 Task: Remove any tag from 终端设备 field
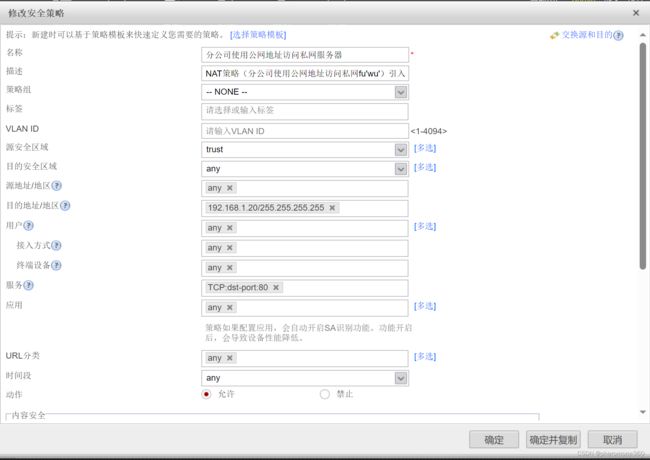coord(230,268)
